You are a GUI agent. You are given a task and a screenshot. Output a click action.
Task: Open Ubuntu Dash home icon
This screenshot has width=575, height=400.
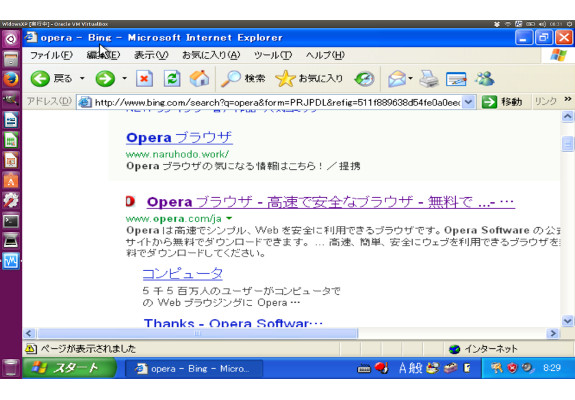(x=11, y=38)
